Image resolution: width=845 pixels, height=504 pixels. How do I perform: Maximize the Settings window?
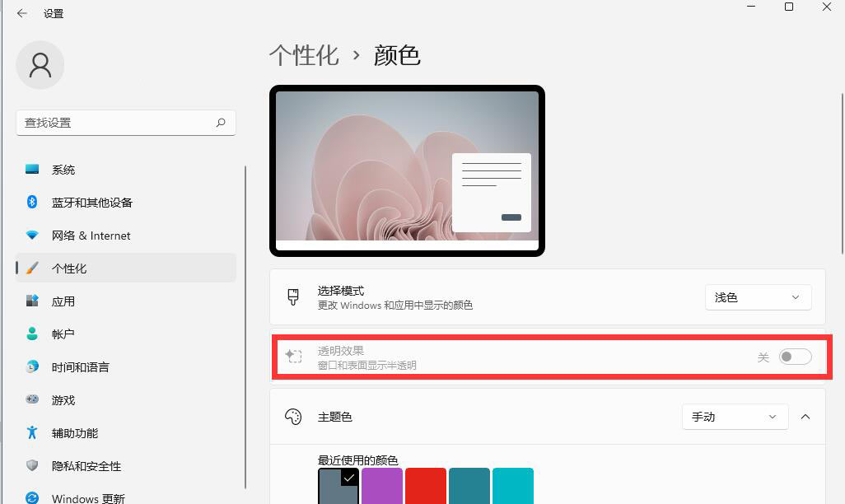[789, 7]
